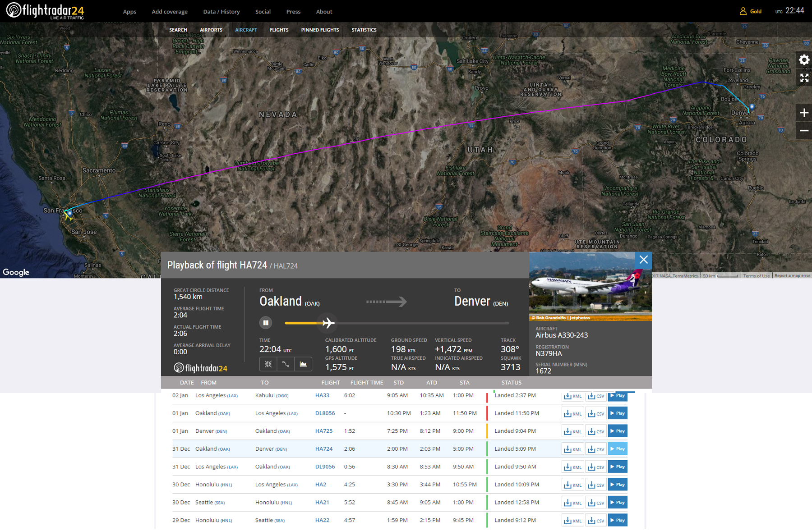Viewport: 812px width, 531px height.
Task: Open the Statistics tab
Action: tap(364, 30)
